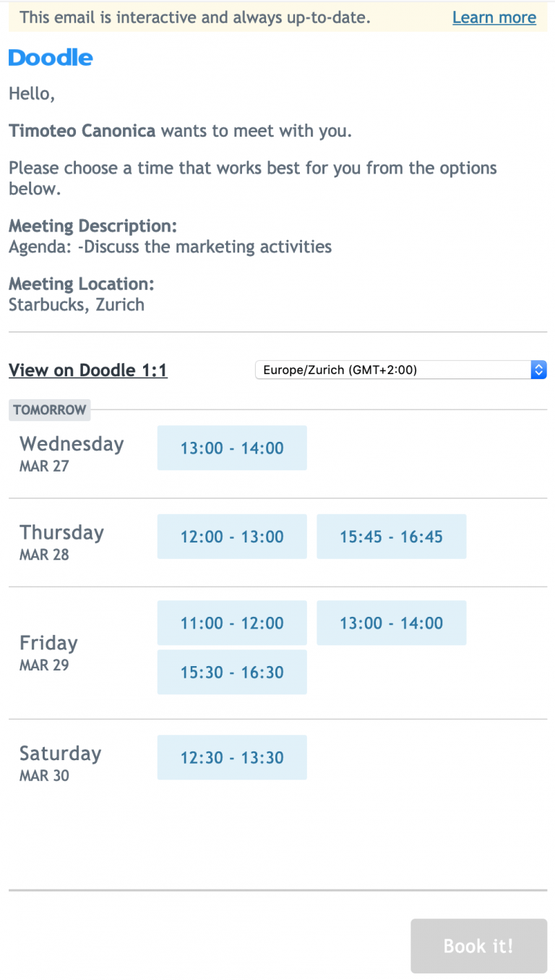Click the Saturday MAR 30 label
555x980 pixels.
tap(60, 762)
